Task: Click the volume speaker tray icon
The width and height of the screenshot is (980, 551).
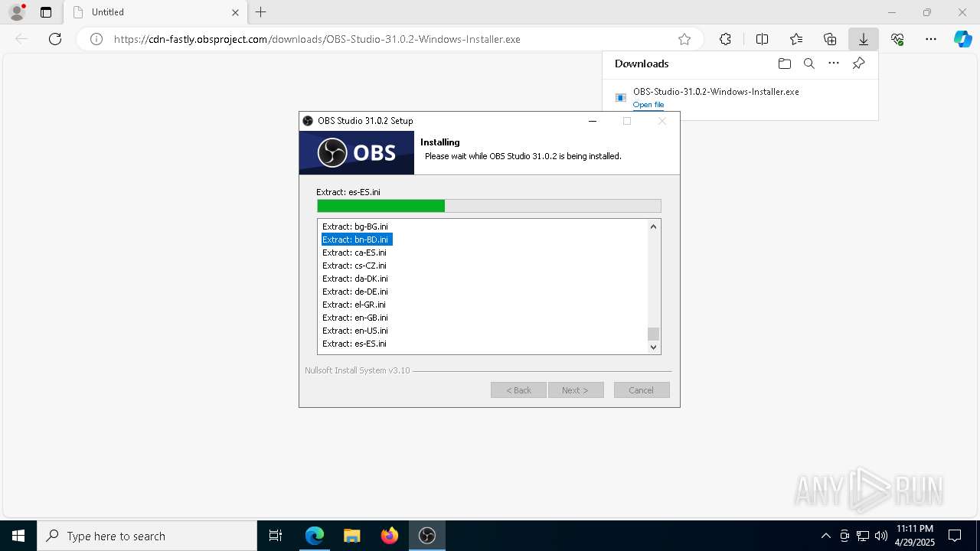Action: [x=881, y=536]
